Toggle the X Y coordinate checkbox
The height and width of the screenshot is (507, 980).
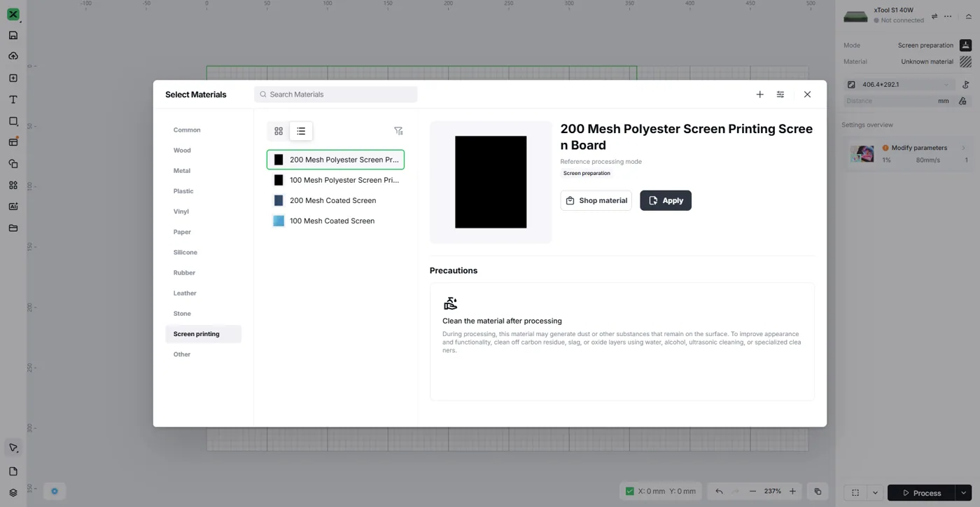[629, 492]
